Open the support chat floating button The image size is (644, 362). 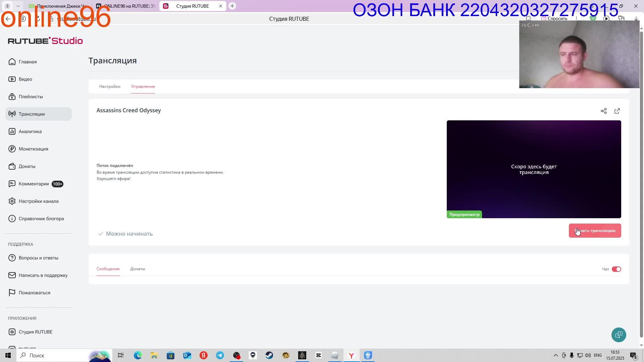619,335
